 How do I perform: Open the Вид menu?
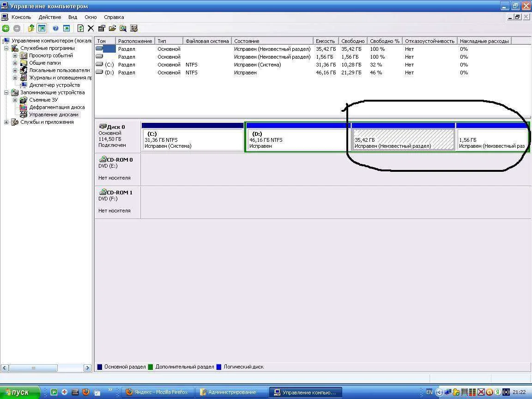point(73,17)
